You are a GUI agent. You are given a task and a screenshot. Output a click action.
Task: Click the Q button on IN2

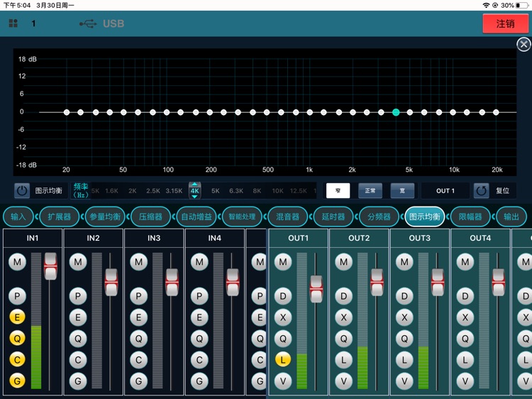click(x=78, y=338)
